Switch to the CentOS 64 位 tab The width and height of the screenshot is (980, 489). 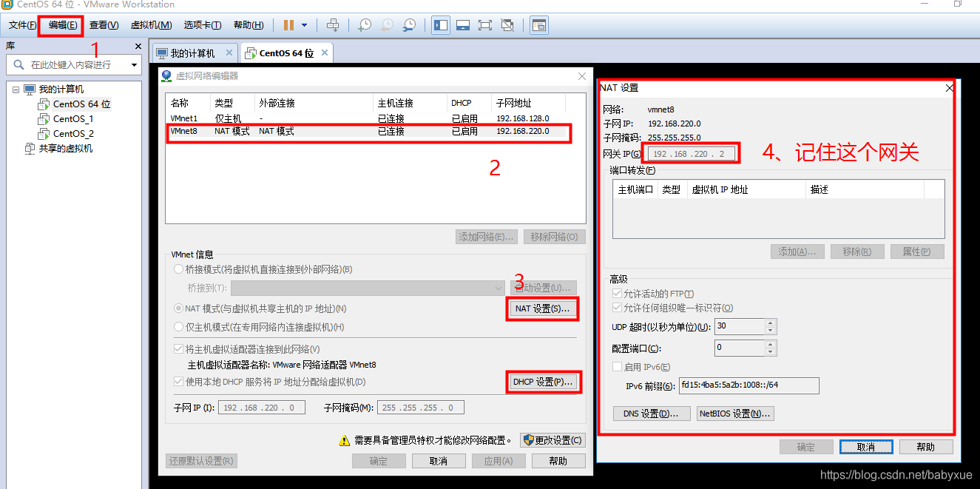coord(286,53)
